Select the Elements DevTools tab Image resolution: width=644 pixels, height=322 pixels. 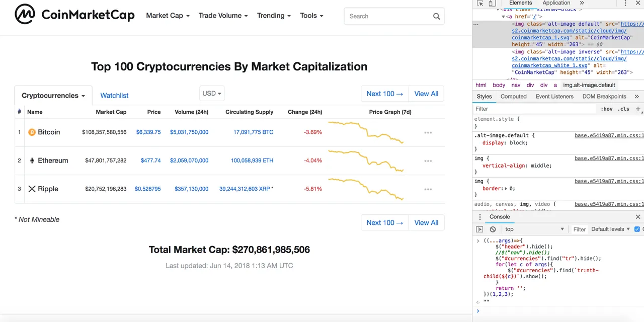520,3
